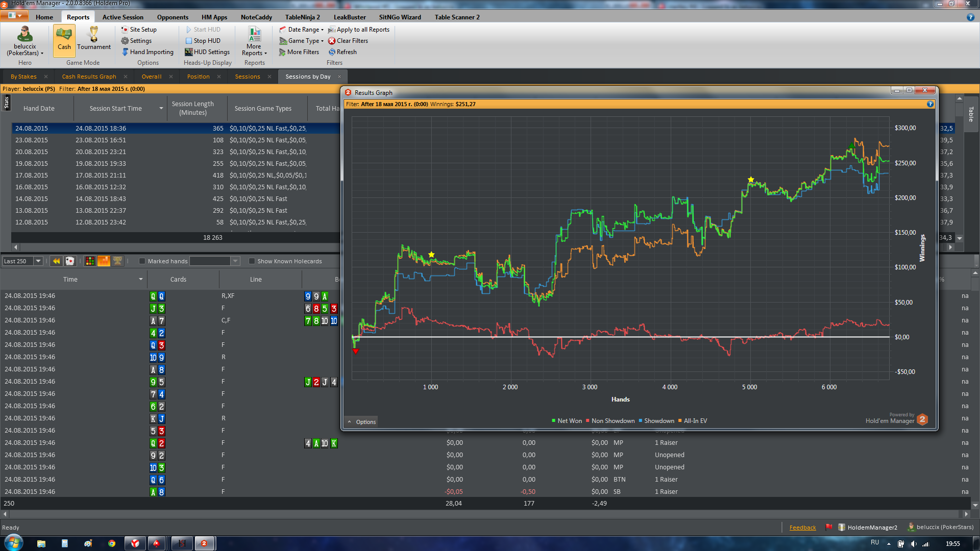Open Last 250 hands dropdown
The height and width of the screenshot is (551, 980).
pyautogui.click(x=38, y=261)
